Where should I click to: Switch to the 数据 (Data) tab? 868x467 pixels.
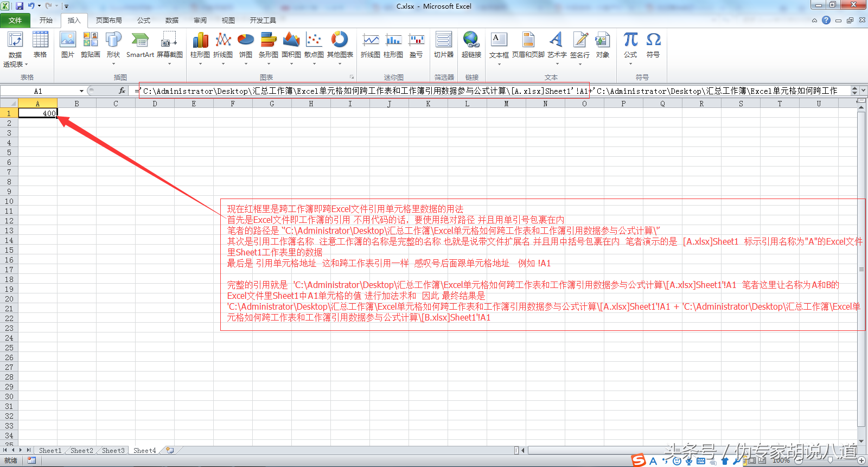tap(172, 21)
